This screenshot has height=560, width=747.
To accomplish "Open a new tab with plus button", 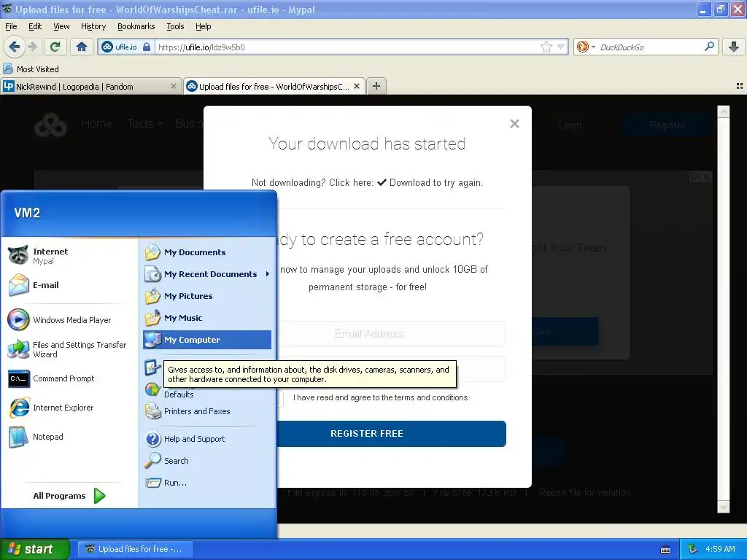I will [x=376, y=86].
